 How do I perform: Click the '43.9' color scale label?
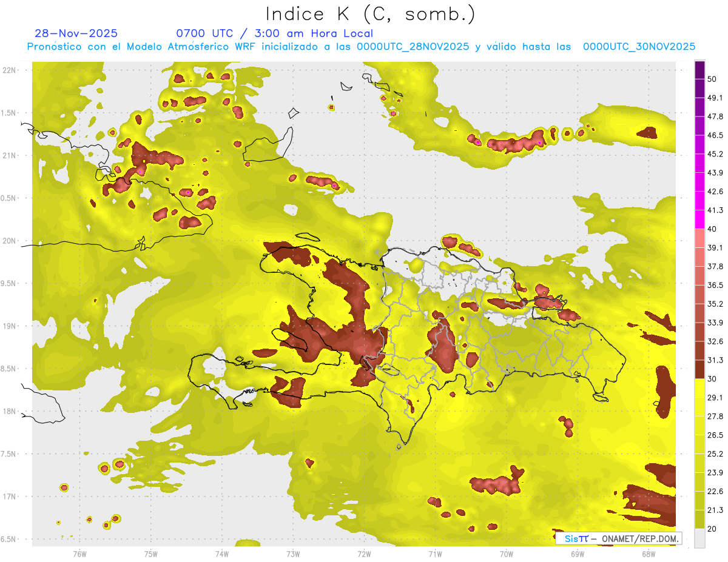[715, 173]
